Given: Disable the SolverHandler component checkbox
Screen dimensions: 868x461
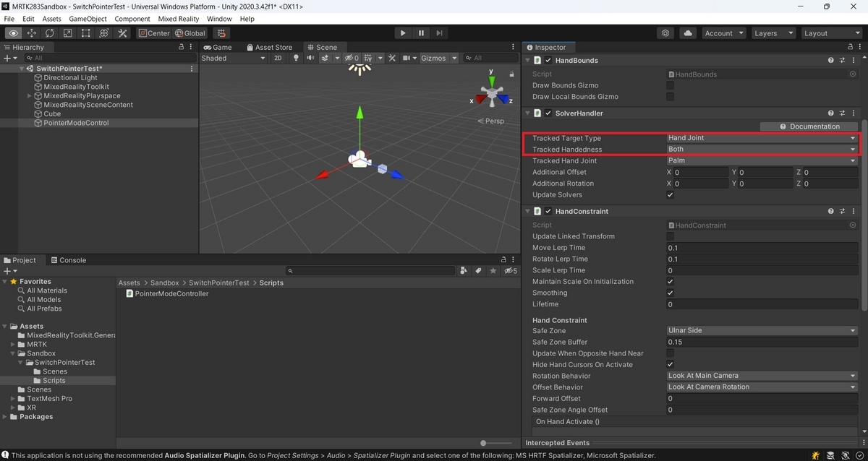Looking at the screenshot, I should (x=548, y=113).
